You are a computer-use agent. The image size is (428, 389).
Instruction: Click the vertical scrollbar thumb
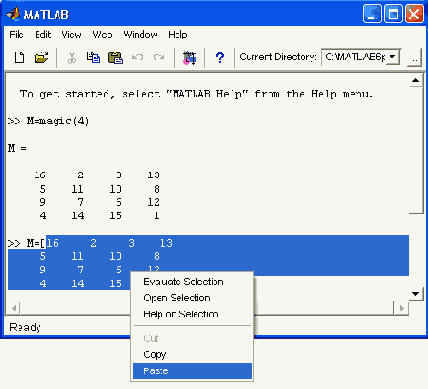point(415,150)
